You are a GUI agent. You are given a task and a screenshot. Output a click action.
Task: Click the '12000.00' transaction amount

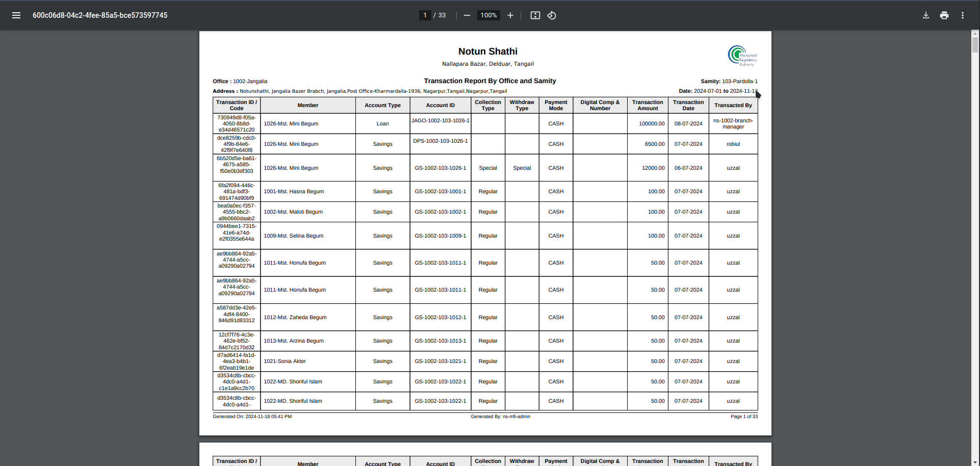[653, 168]
